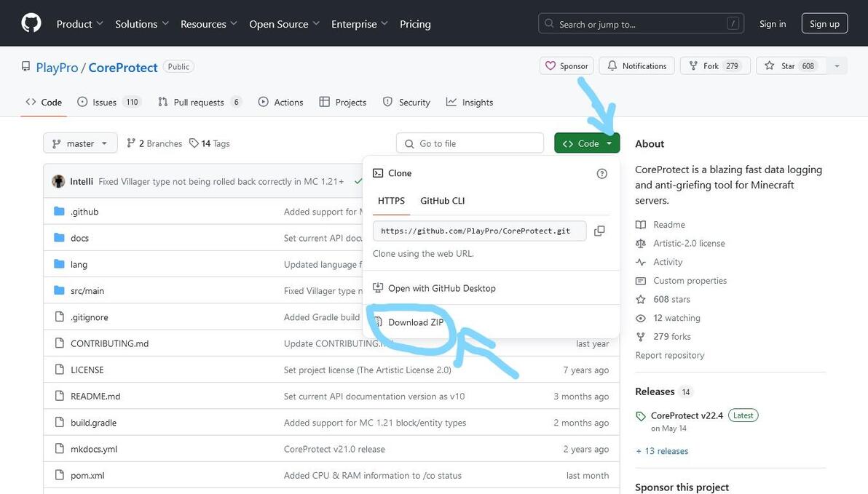
Task: Switch to the GitHub CLI tab
Action: point(442,201)
